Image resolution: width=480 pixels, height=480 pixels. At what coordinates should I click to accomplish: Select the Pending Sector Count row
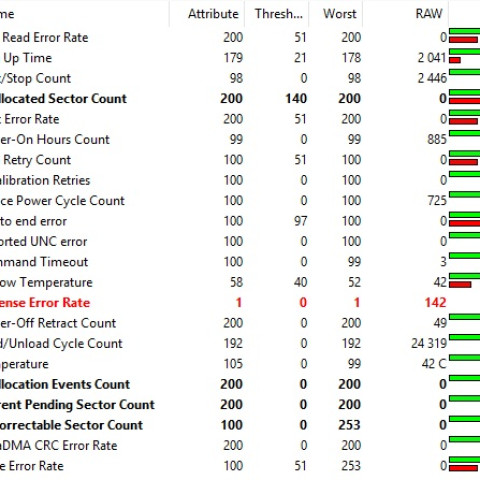(240, 405)
